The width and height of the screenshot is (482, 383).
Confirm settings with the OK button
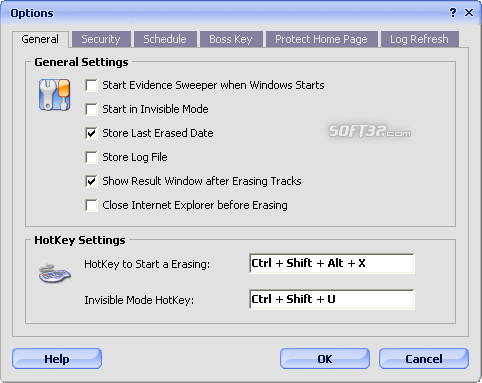[x=325, y=359]
